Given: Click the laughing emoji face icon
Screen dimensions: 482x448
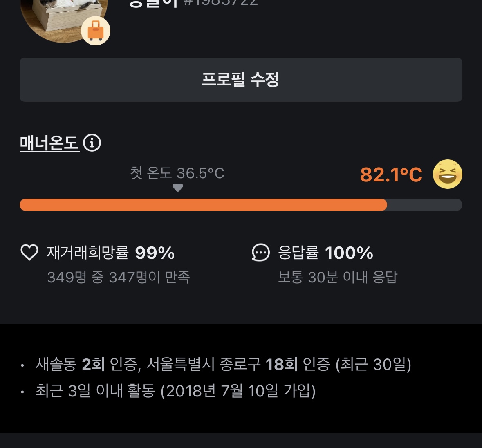Looking at the screenshot, I should [x=447, y=174].
